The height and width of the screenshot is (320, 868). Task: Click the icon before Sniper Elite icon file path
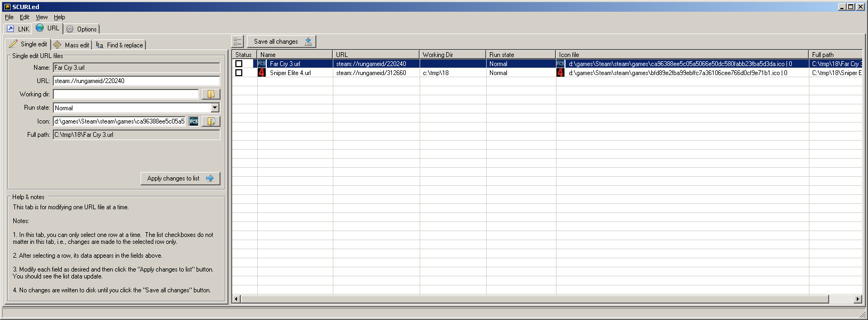(x=560, y=73)
